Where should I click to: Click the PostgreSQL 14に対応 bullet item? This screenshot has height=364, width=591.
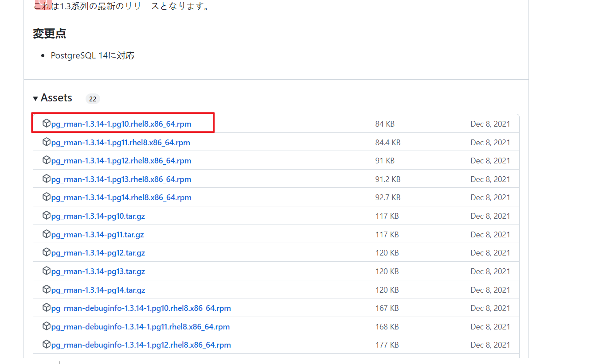click(x=92, y=55)
